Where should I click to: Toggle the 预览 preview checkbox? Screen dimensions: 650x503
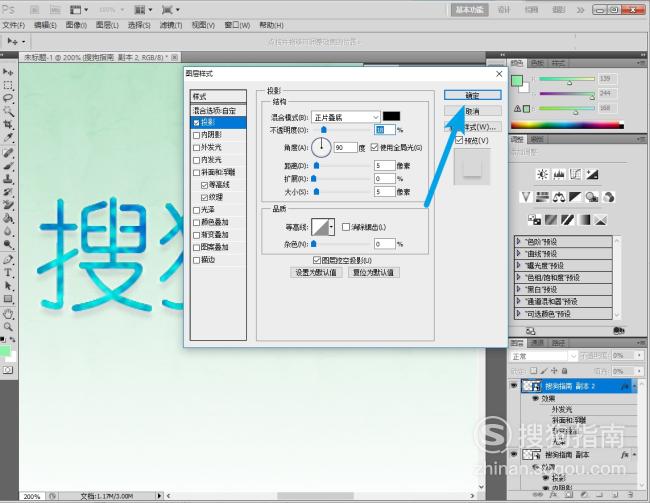click(459, 140)
